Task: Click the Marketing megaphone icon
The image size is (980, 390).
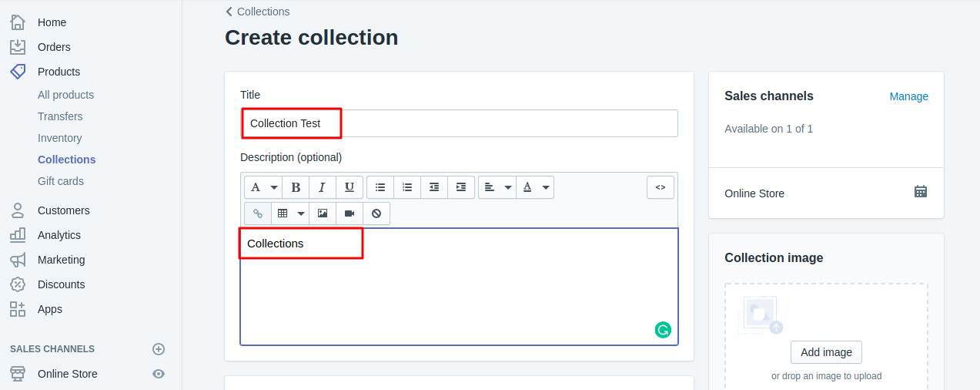Action: 18,260
